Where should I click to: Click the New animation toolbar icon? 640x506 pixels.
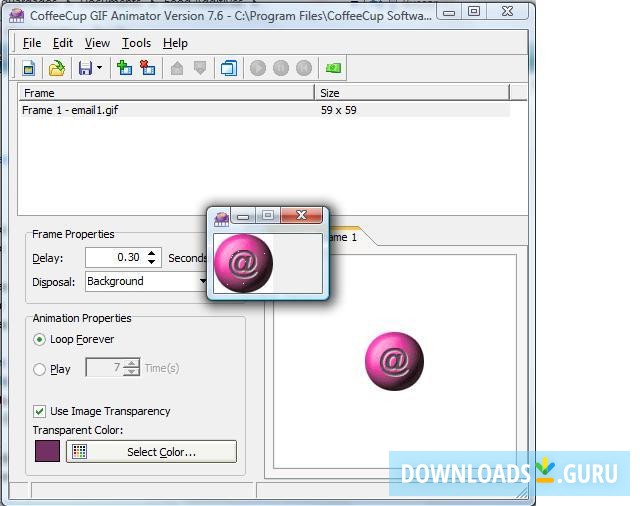click(29, 68)
